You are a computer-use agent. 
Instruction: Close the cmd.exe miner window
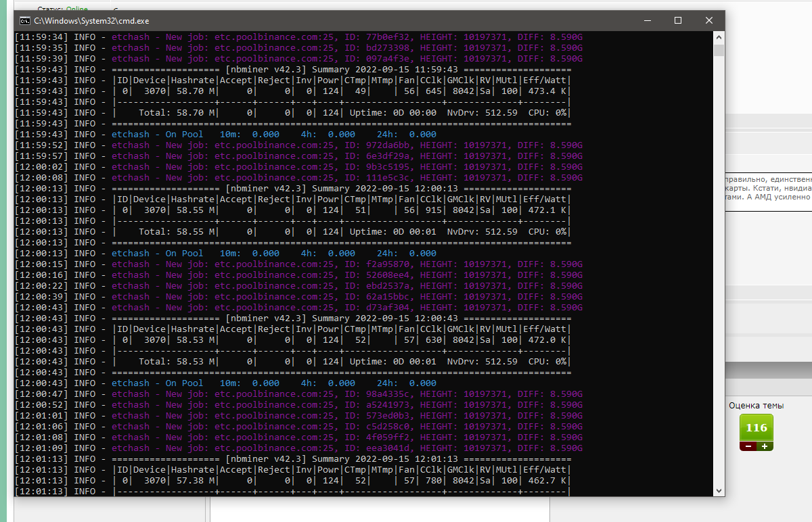point(709,21)
